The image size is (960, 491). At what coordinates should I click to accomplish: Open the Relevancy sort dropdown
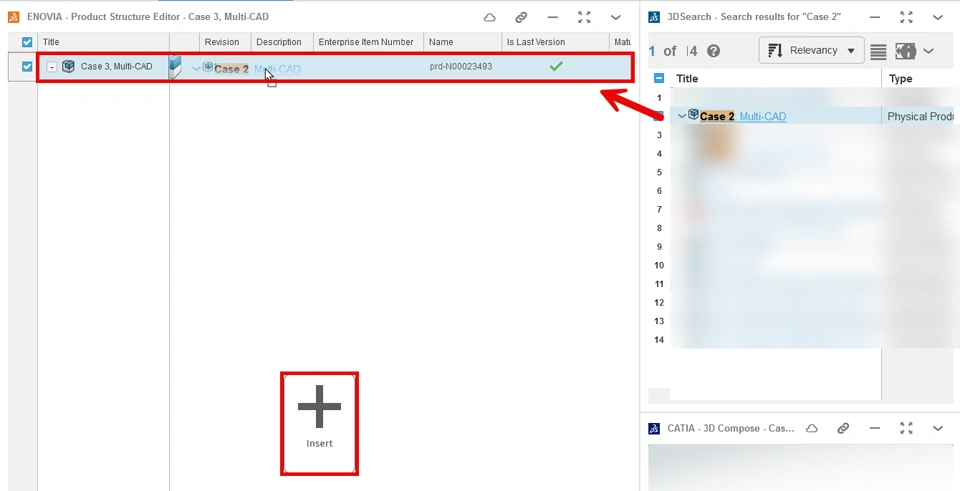tap(811, 50)
